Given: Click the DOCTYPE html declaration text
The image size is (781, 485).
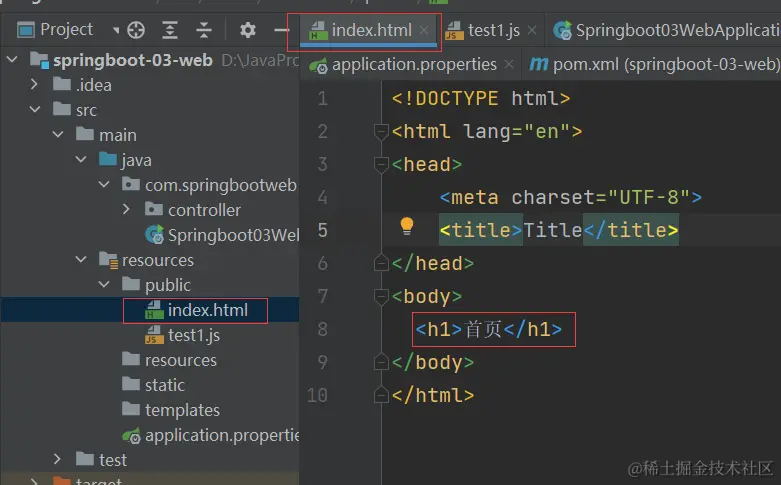Looking at the screenshot, I should 481,99.
